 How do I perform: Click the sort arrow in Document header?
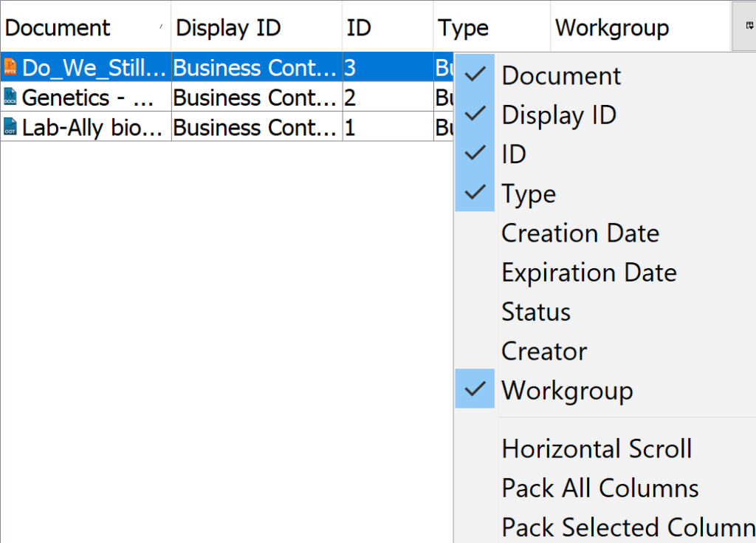[x=162, y=27]
